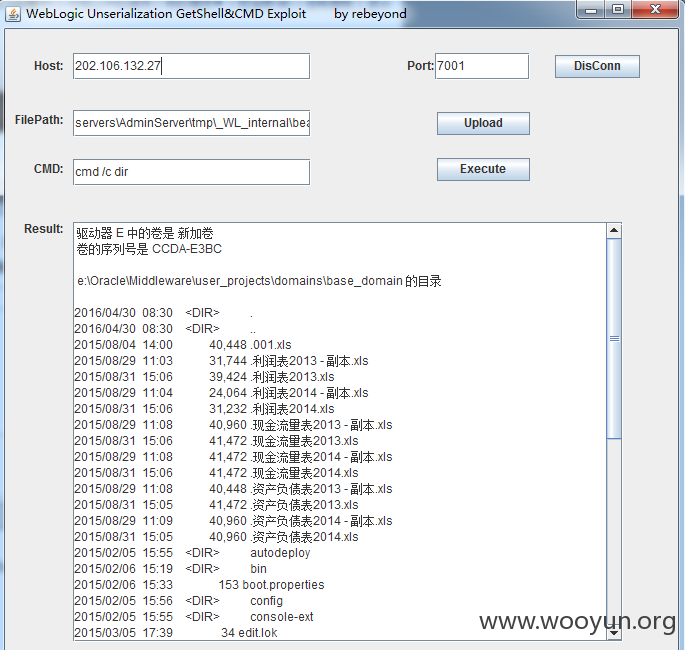
Task: Click the Upload button
Action: [x=483, y=123]
